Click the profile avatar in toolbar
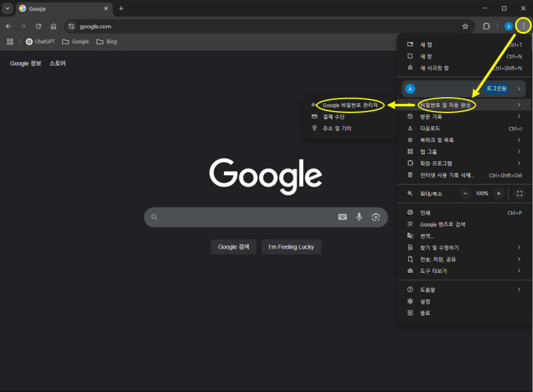 click(509, 26)
